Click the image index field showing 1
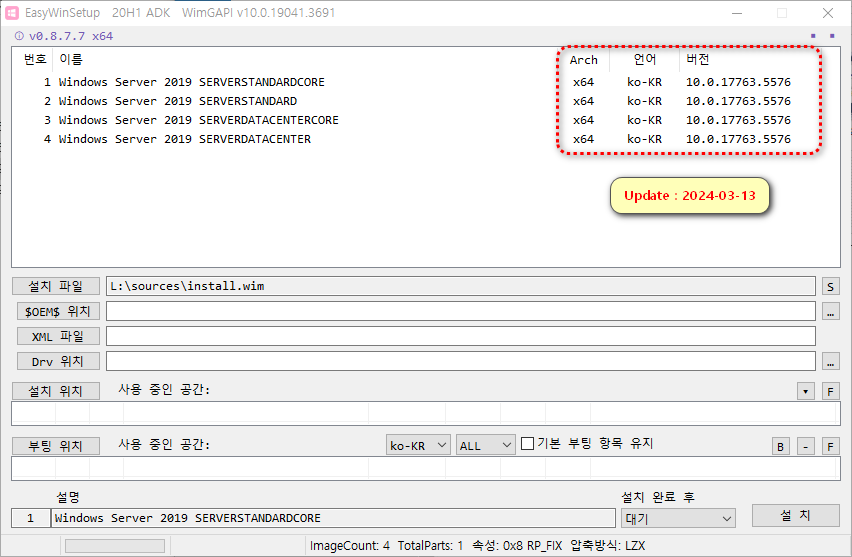This screenshot has height=557, width=852. (x=30, y=518)
